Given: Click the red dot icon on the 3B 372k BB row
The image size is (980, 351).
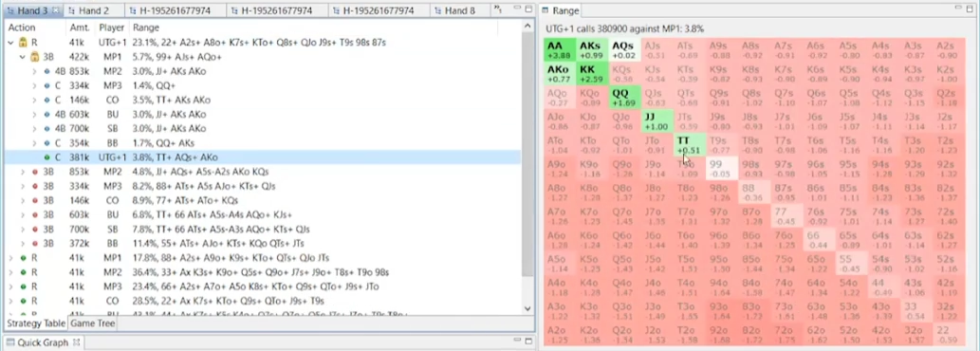Looking at the screenshot, I should click(36, 244).
